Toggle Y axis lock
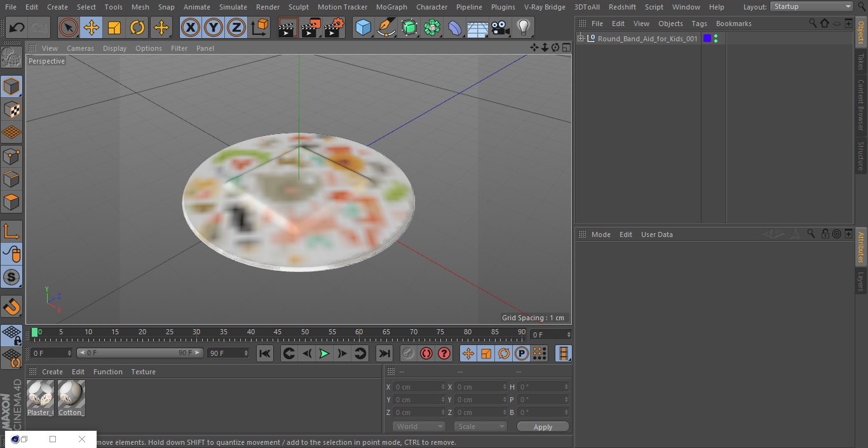 pyautogui.click(x=214, y=28)
